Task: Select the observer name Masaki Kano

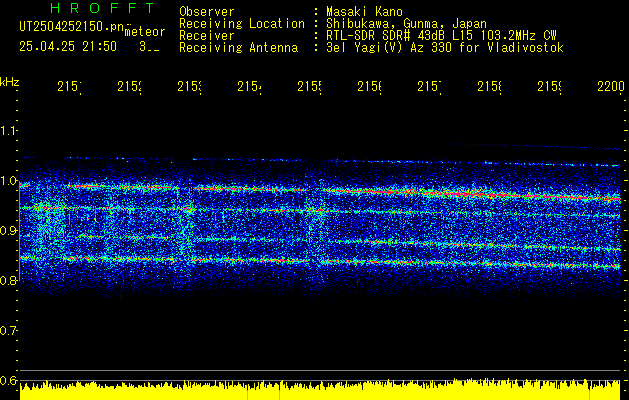Action: (364, 12)
